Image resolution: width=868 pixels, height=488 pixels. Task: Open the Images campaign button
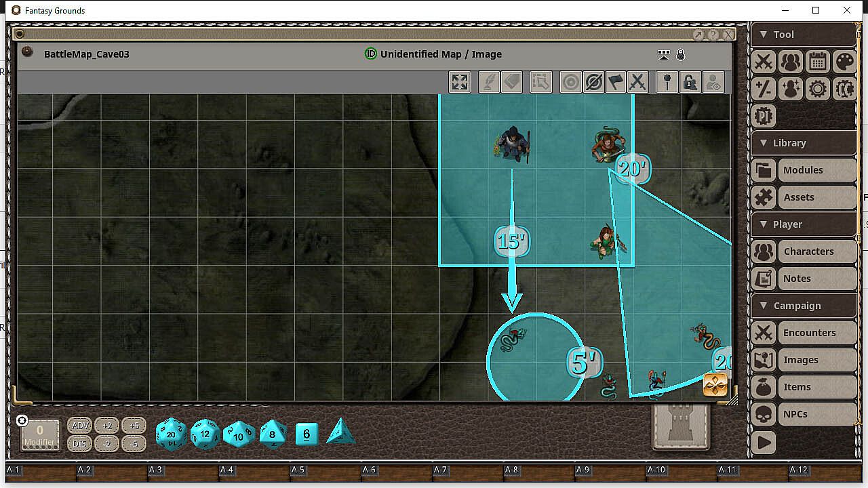click(816, 360)
